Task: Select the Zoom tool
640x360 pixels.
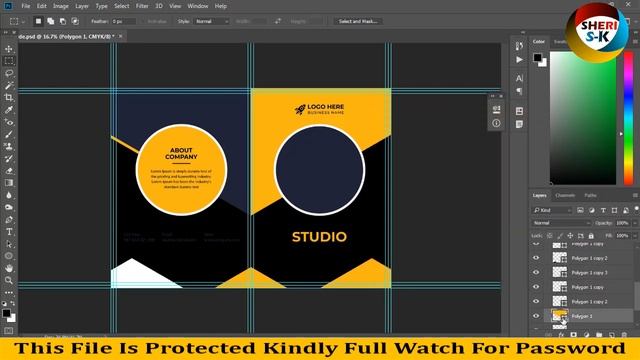Action: pos(9,280)
